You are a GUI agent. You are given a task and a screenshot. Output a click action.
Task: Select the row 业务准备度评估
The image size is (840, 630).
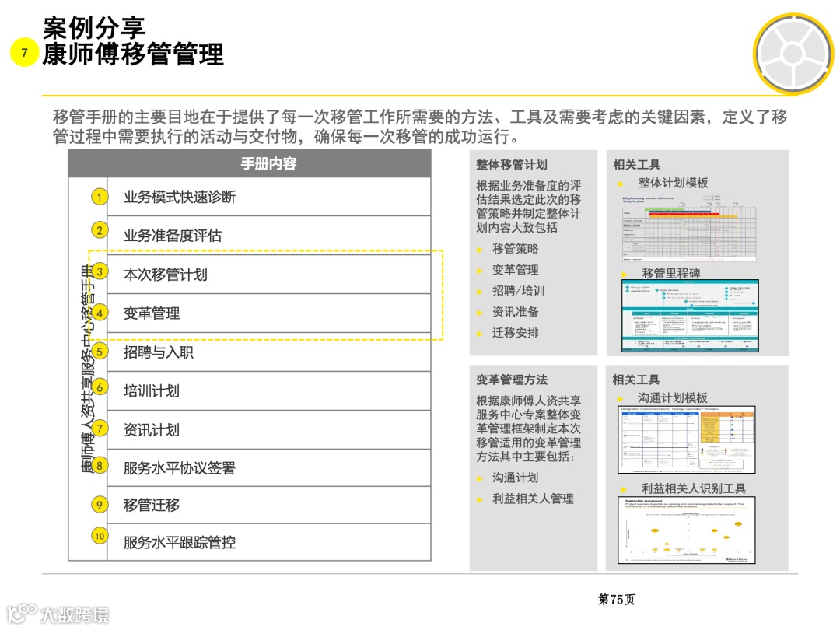[x=269, y=236]
